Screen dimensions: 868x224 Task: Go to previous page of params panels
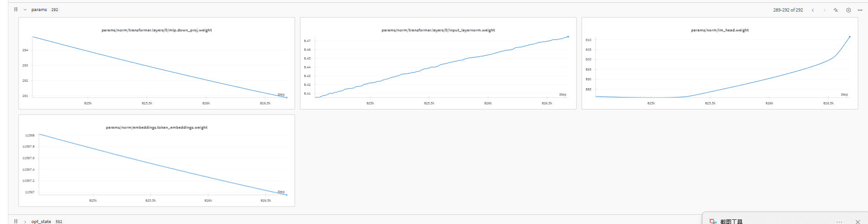pyautogui.click(x=812, y=10)
